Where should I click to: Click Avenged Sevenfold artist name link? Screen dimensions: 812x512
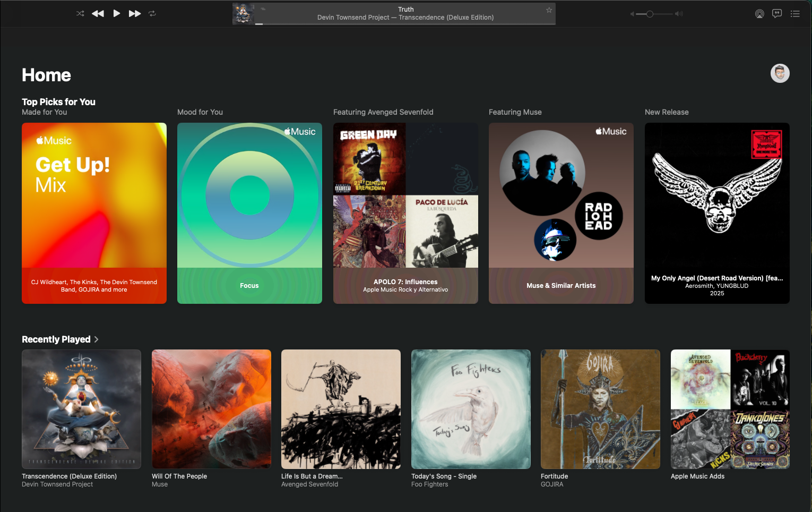click(309, 484)
